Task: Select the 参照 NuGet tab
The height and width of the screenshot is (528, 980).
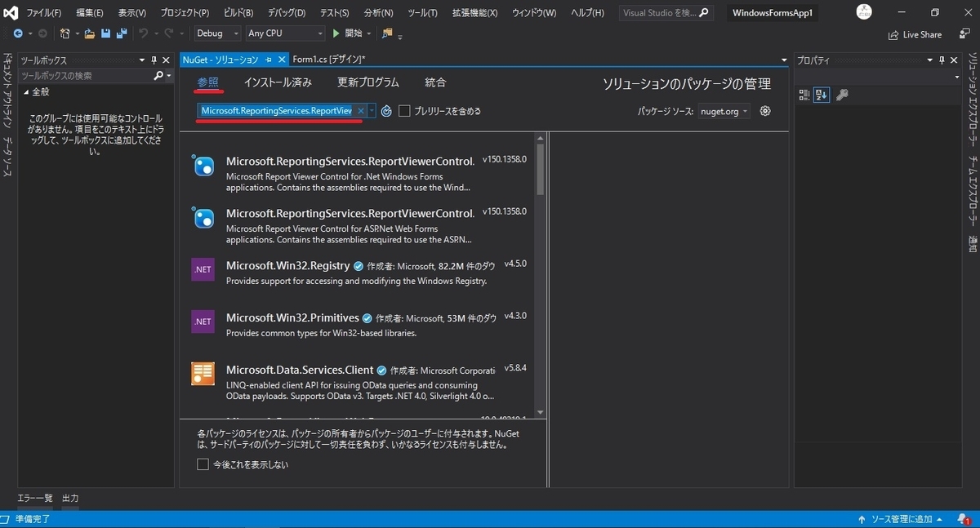Action: pyautogui.click(x=207, y=82)
